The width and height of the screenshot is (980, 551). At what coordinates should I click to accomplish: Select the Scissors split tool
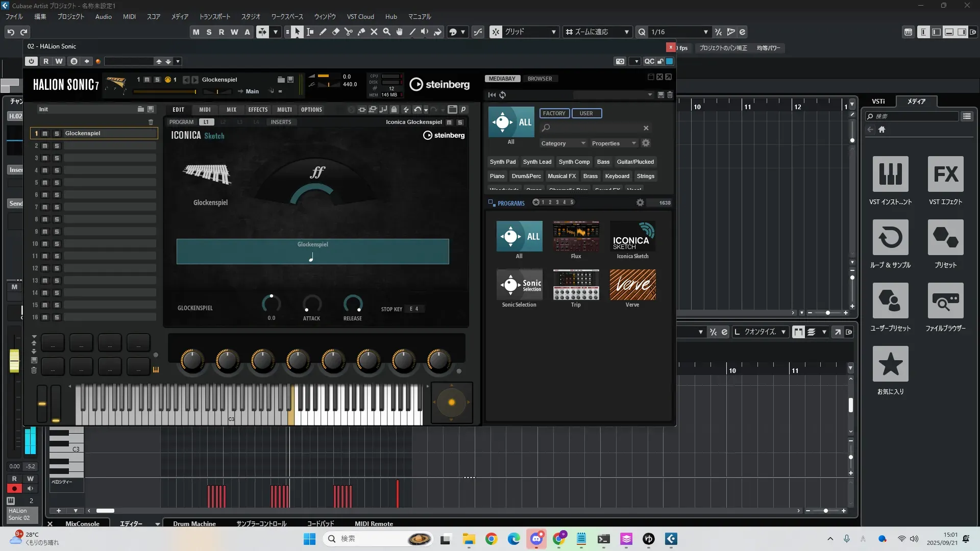click(x=349, y=32)
